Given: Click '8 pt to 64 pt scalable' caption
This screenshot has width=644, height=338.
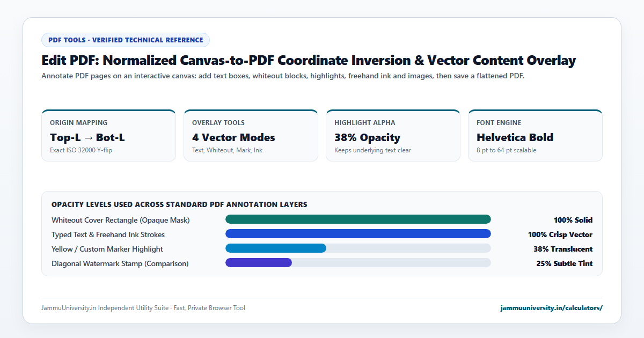Looking at the screenshot, I should [506, 150].
